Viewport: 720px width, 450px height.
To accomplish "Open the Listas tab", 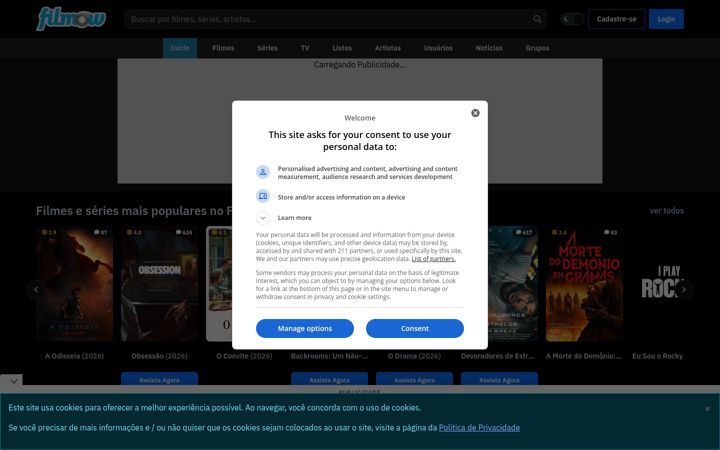I will point(342,48).
